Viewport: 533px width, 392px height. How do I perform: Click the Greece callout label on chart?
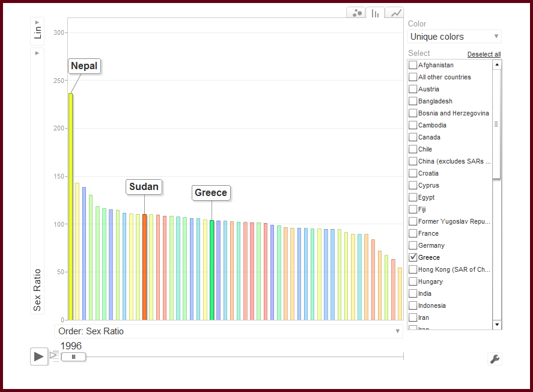click(211, 192)
